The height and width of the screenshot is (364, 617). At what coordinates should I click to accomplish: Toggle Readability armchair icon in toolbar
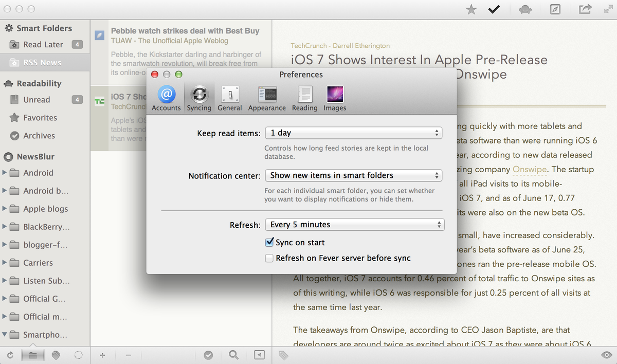[x=525, y=9]
